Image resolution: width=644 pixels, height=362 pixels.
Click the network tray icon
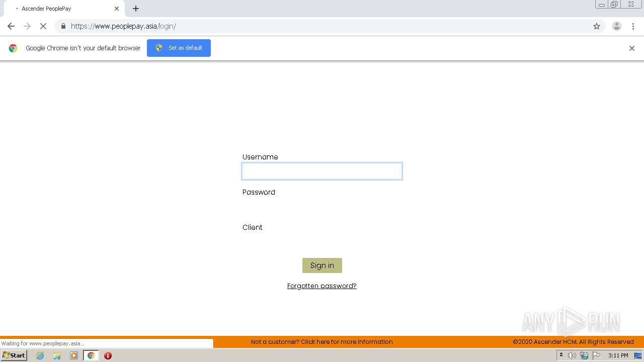(584, 355)
